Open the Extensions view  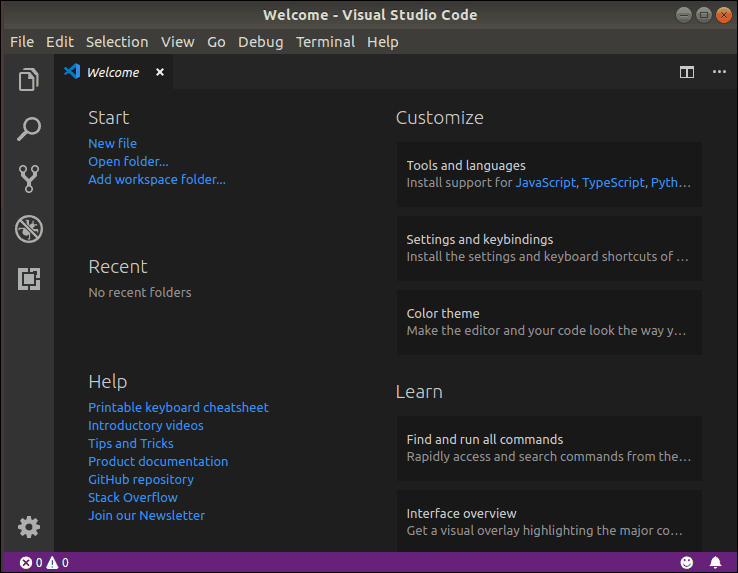coord(29,279)
